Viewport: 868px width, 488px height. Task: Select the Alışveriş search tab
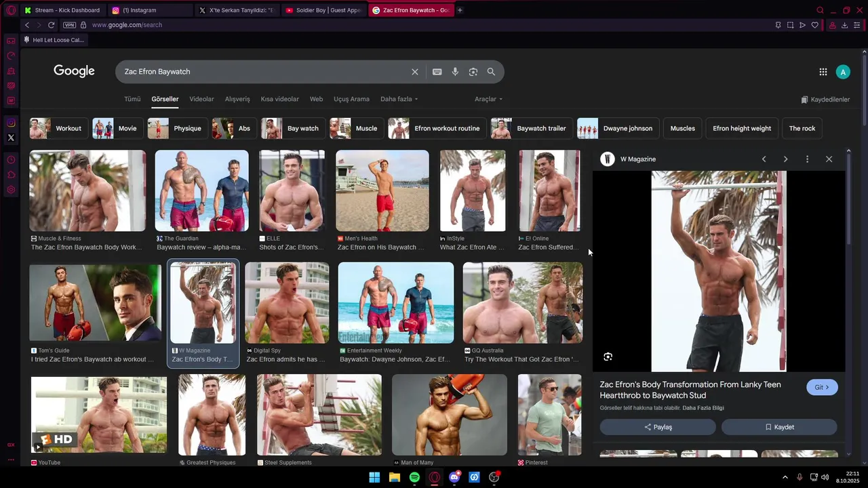pyautogui.click(x=237, y=99)
